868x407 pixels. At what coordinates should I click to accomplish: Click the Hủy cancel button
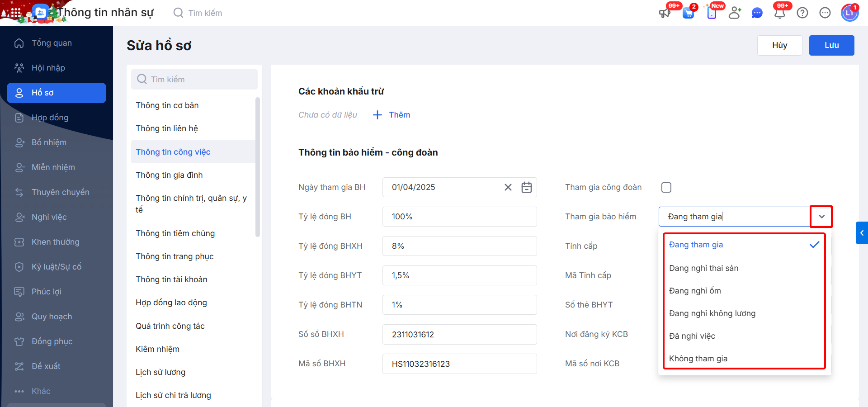779,45
